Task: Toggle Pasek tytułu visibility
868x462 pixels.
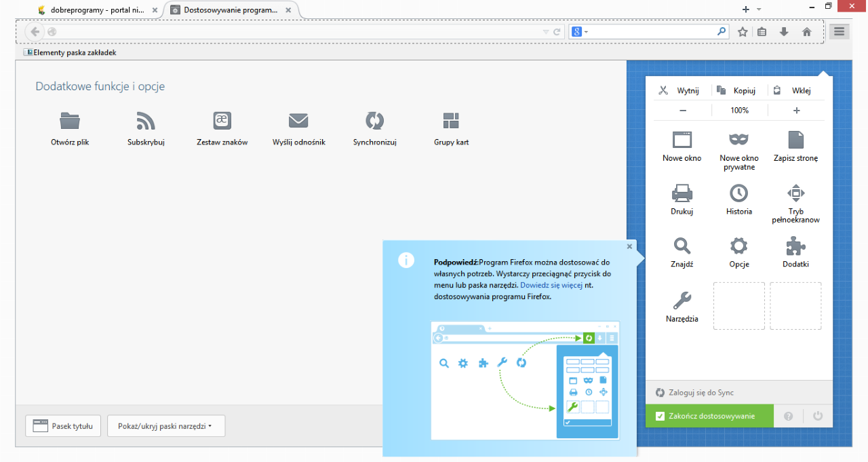Action: [x=62, y=425]
